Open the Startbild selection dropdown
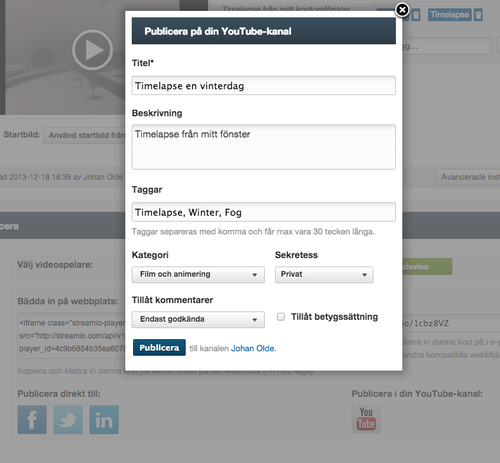Screen dimensions: 500x463 pos(84,135)
